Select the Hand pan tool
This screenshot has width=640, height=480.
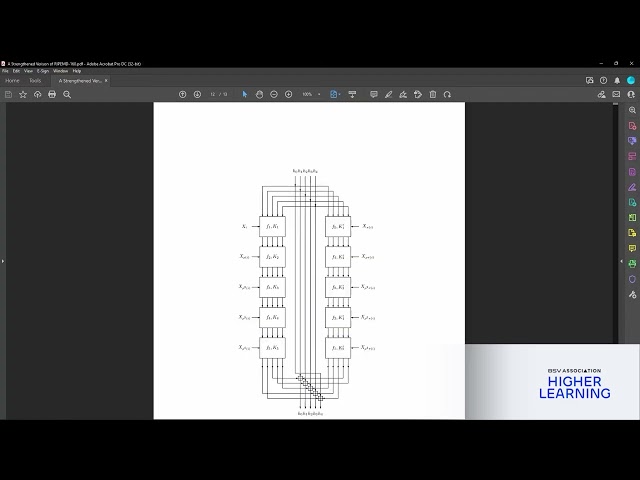tap(259, 94)
